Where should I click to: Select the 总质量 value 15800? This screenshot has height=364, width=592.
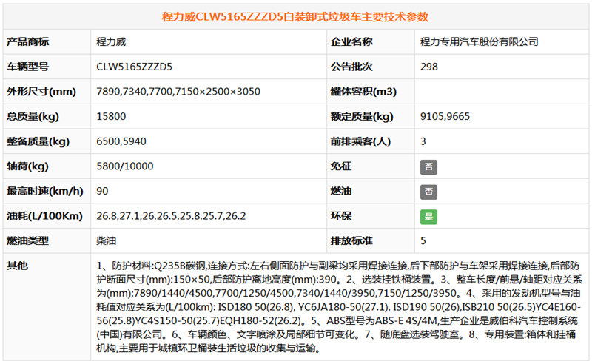[x=111, y=117]
